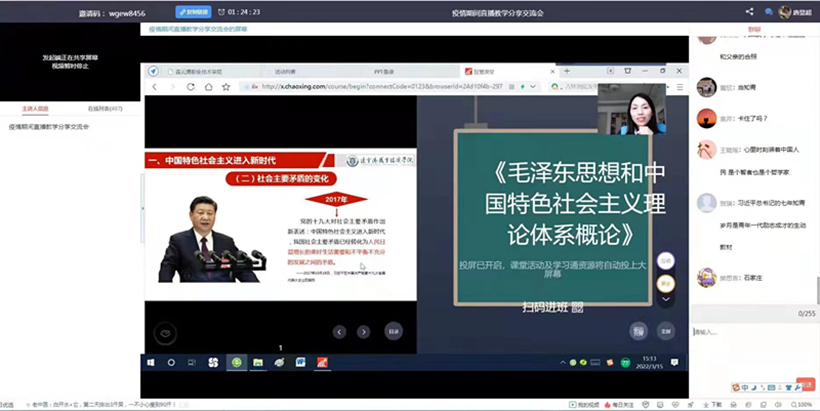Click the QR code icon beside 扫码进班
The height and width of the screenshot is (411, 820).
tap(576, 306)
